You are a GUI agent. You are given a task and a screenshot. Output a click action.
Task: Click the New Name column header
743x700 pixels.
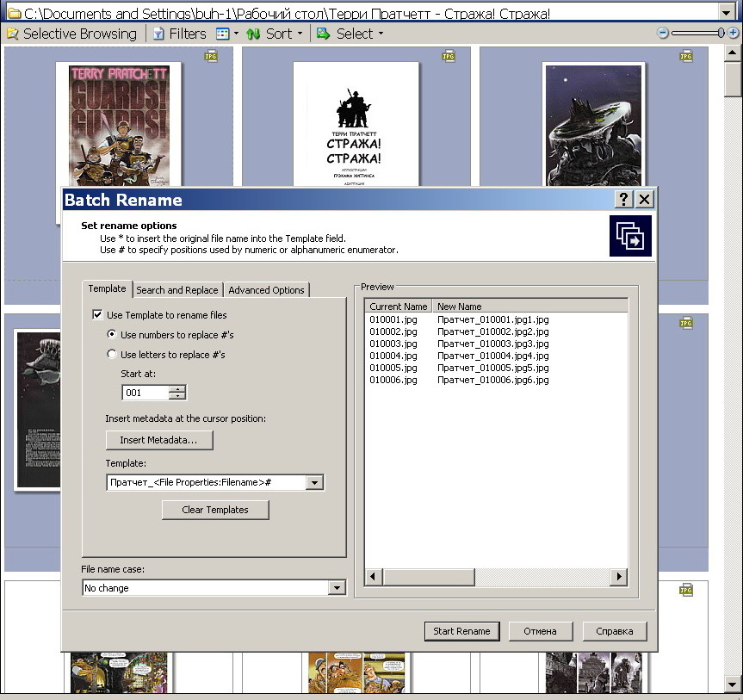tap(530, 307)
